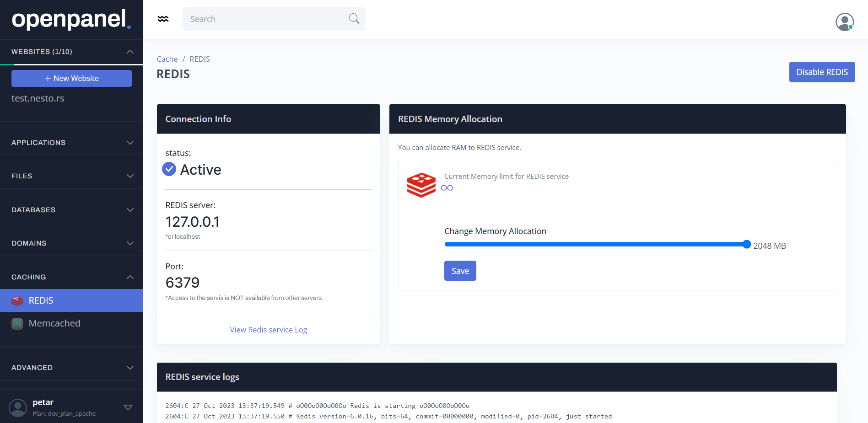
Task: Click the blue Active status checkmark icon
Action: tap(169, 169)
